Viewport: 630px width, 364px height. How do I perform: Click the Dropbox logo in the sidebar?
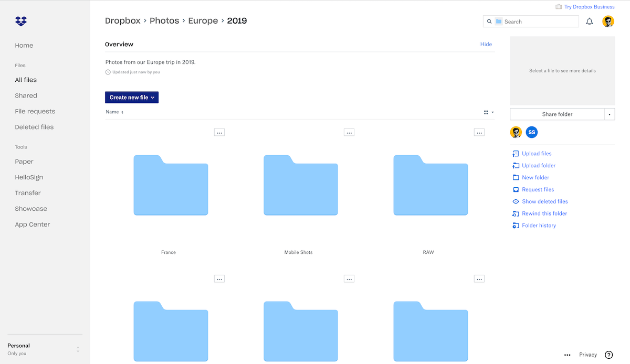[21, 21]
